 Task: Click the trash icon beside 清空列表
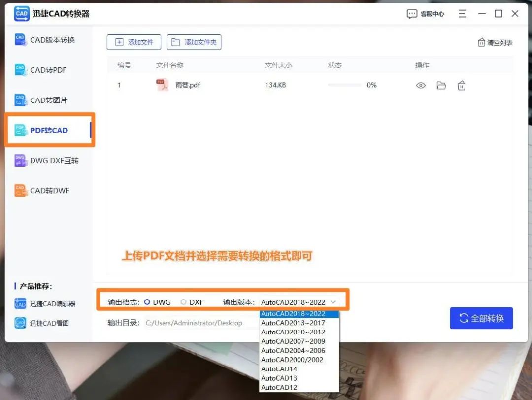[x=481, y=42]
